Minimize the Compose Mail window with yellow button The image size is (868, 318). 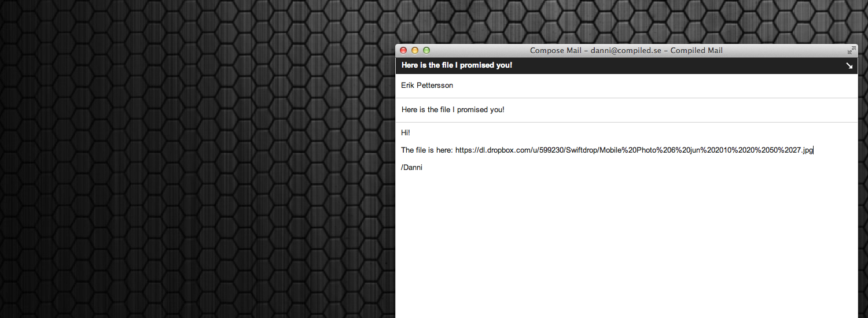(415, 50)
